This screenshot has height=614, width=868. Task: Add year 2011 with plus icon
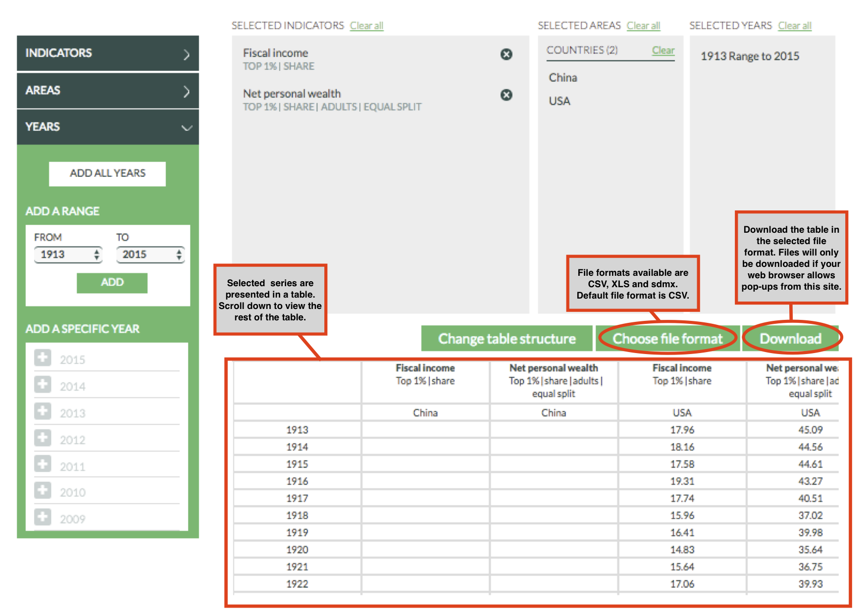(43, 464)
